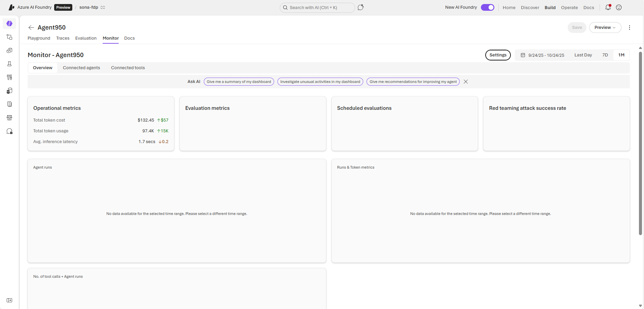Image resolution: width=644 pixels, height=309 pixels.
Task: Open the more options three-dot menu
Action: pyautogui.click(x=630, y=28)
